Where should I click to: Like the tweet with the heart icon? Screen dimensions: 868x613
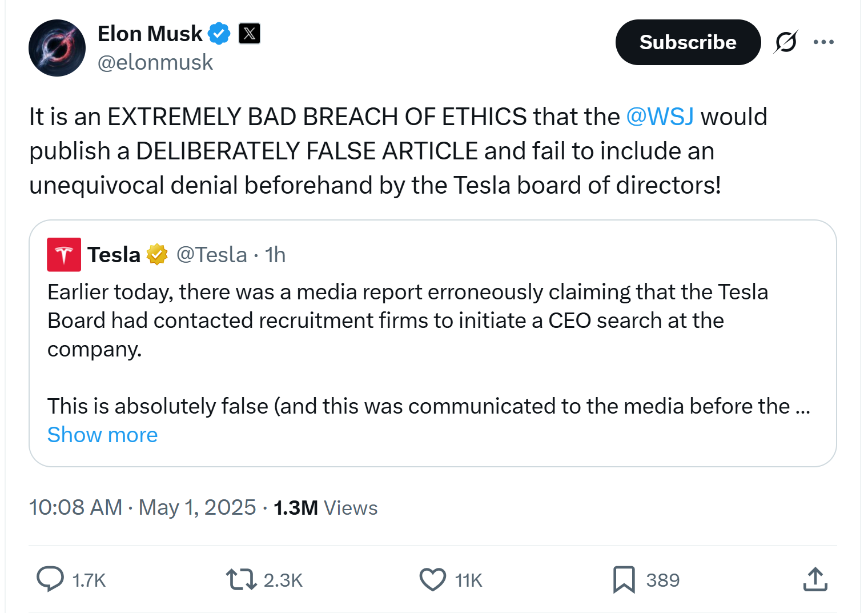tap(432, 579)
